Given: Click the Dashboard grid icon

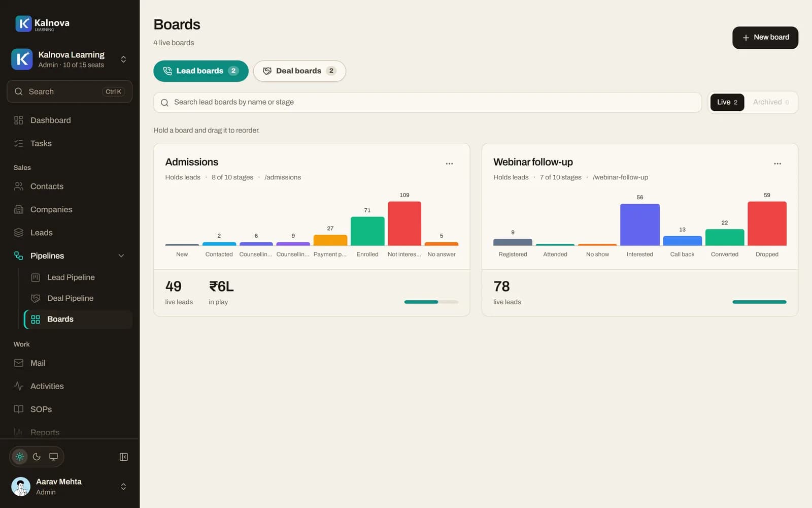Looking at the screenshot, I should click(x=19, y=120).
